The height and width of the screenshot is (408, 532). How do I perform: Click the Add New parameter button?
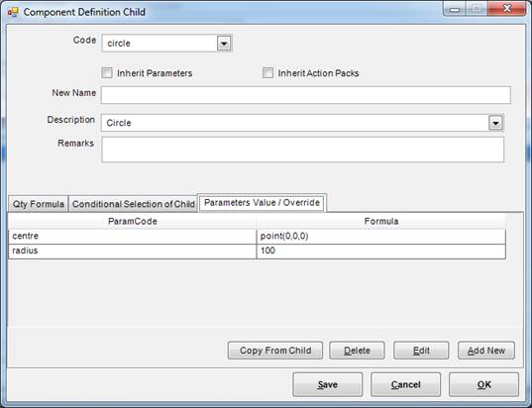coord(486,351)
